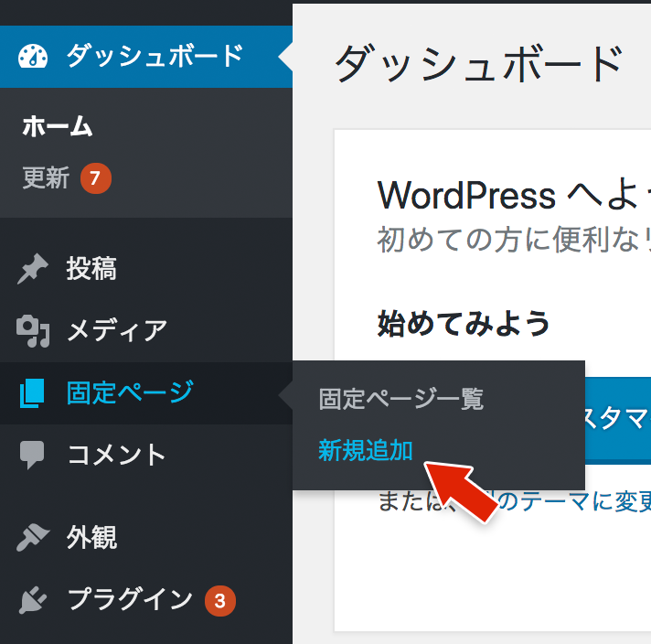Click the プラグイン plug icon
The height and width of the screenshot is (644, 651).
(33, 599)
